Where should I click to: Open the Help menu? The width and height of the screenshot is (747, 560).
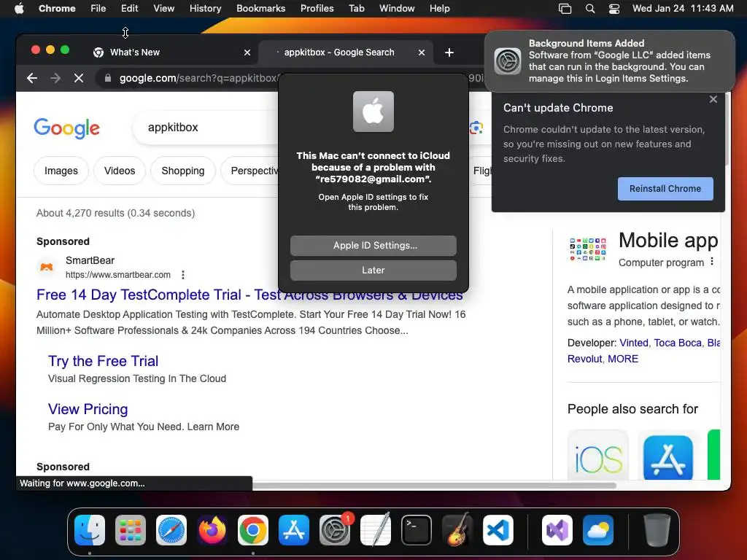click(x=439, y=8)
